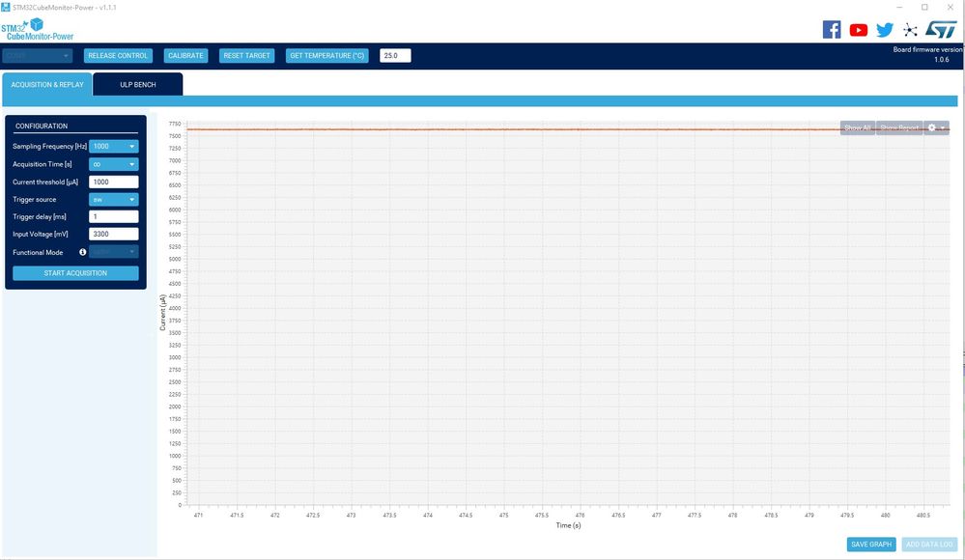The height and width of the screenshot is (560, 965).
Task: Click the 'Sampling Frequency [Hz]' label
Action: click(x=50, y=147)
